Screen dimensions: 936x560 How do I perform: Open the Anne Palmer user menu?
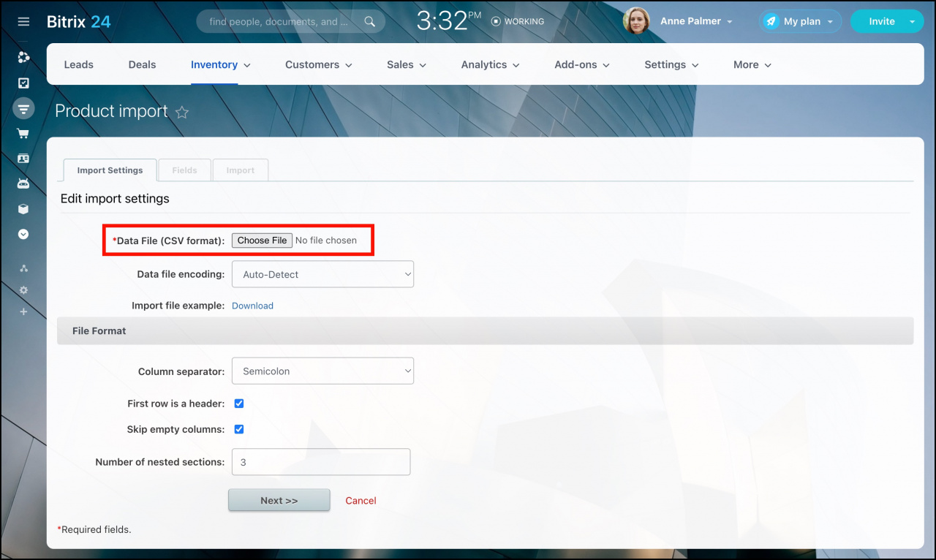[x=696, y=22]
